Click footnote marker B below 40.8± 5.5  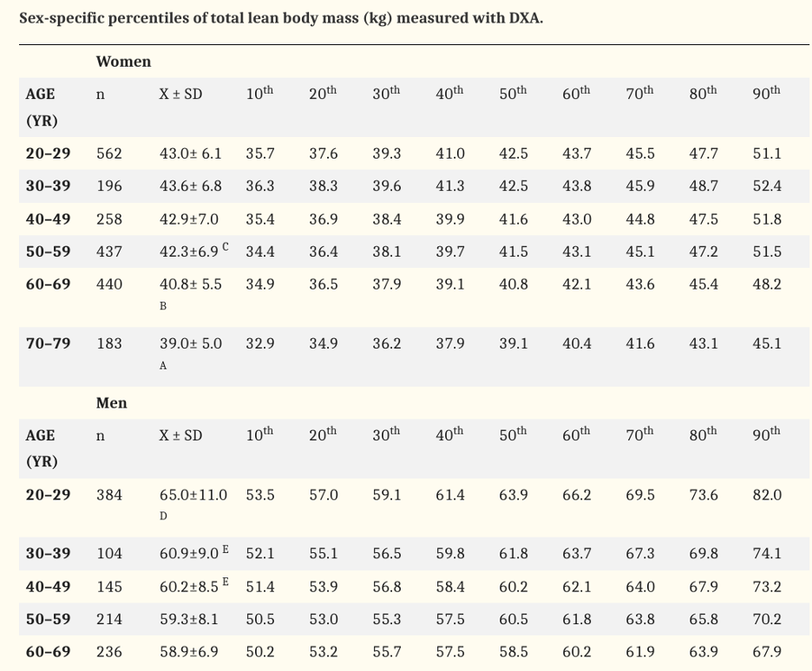pyautogui.click(x=163, y=306)
